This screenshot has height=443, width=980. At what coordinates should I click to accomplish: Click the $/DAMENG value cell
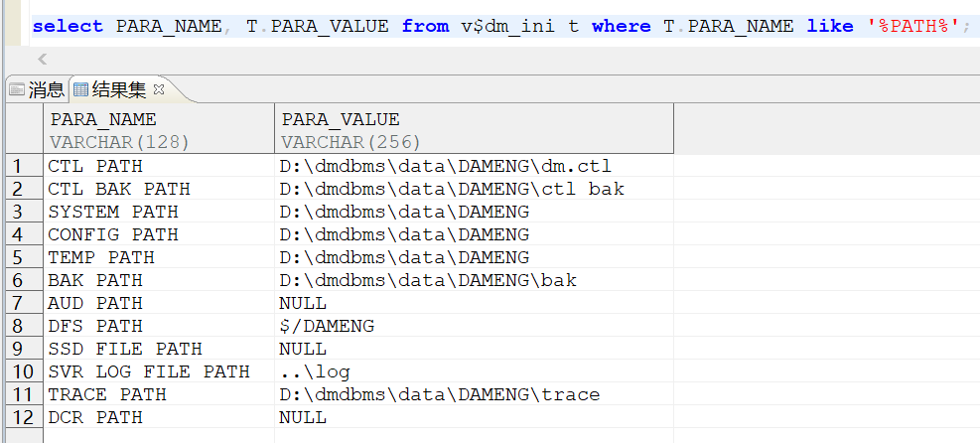(327, 326)
